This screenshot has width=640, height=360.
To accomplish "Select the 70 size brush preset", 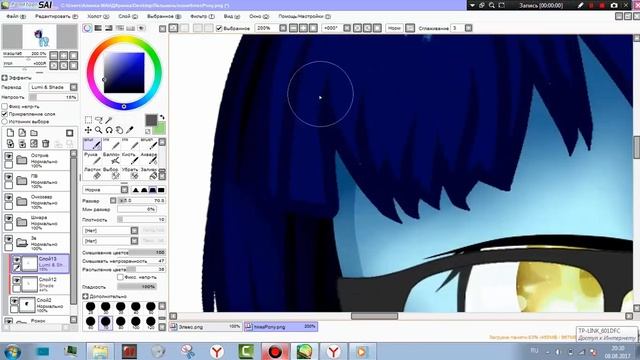I will point(105,322).
